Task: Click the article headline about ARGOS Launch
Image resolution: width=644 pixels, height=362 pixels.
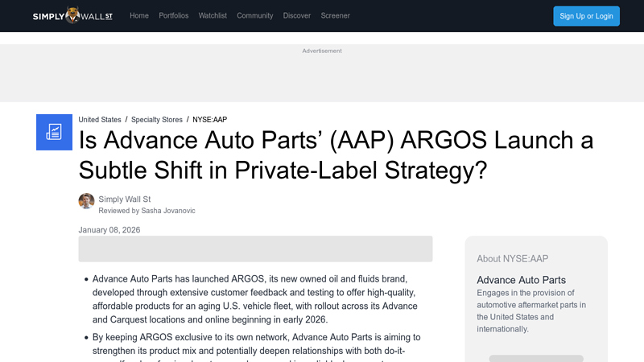Action: tap(336, 154)
